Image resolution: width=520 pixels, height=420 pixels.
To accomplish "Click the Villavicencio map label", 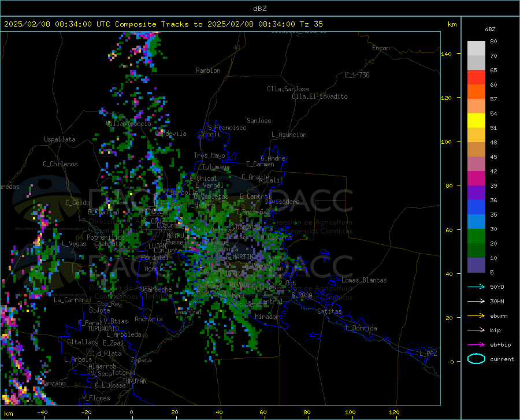I will 129,124.
